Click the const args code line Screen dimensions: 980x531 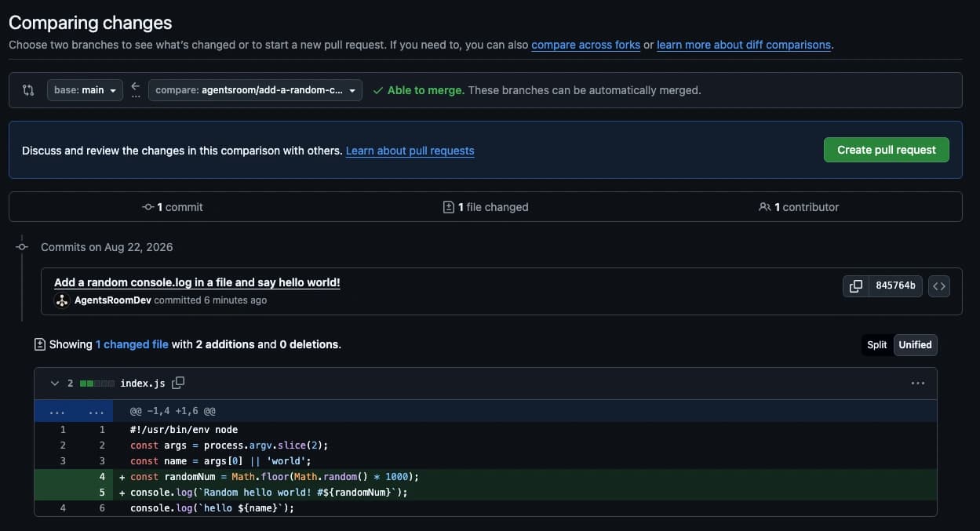229,446
